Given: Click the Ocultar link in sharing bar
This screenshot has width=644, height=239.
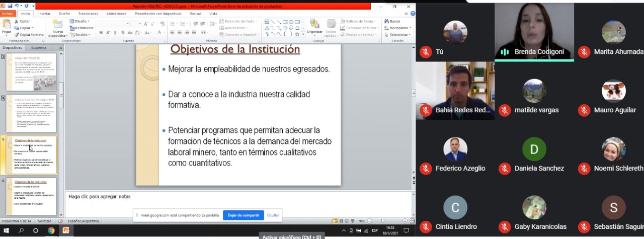Looking at the screenshot, I should pyautogui.click(x=273, y=215).
